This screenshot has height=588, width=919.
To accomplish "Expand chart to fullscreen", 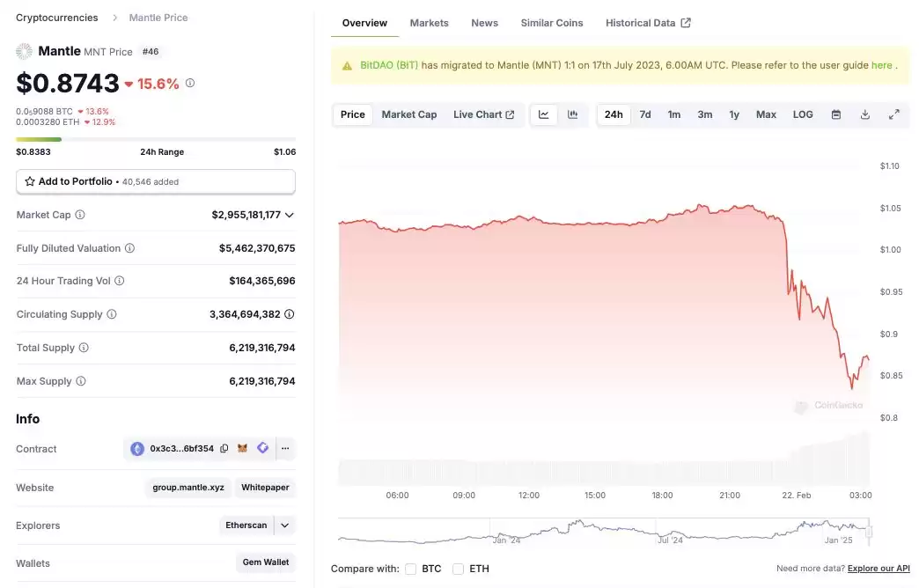I will (x=893, y=114).
